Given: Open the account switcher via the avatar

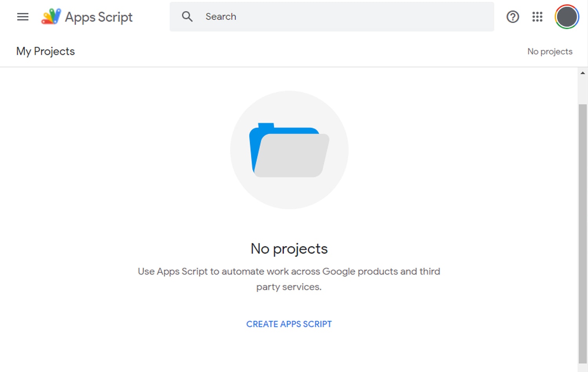Looking at the screenshot, I should coord(566,17).
